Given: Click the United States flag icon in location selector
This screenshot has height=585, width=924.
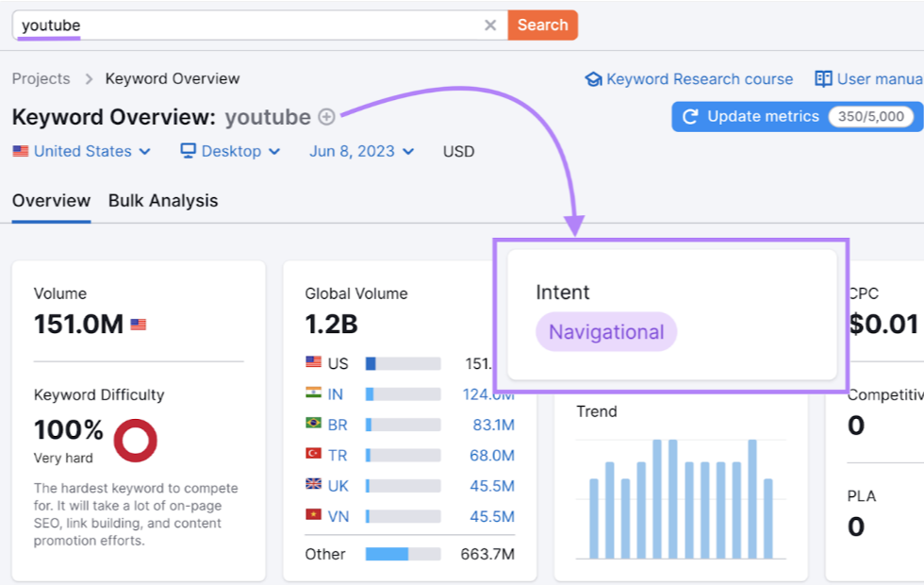Looking at the screenshot, I should (21, 151).
